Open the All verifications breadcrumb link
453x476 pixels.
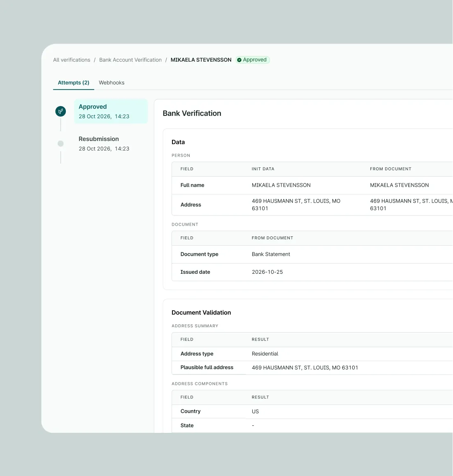click(x=72, y=60)
